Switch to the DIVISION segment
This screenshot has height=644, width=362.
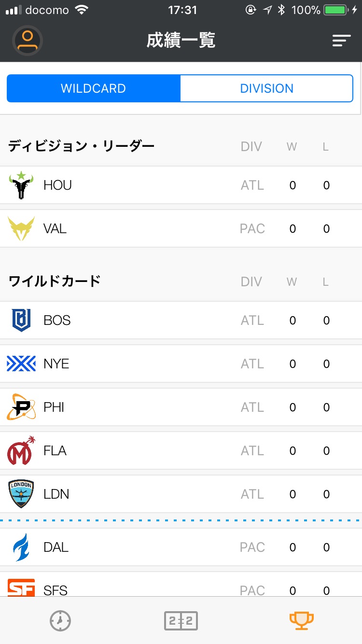[267, 88]
